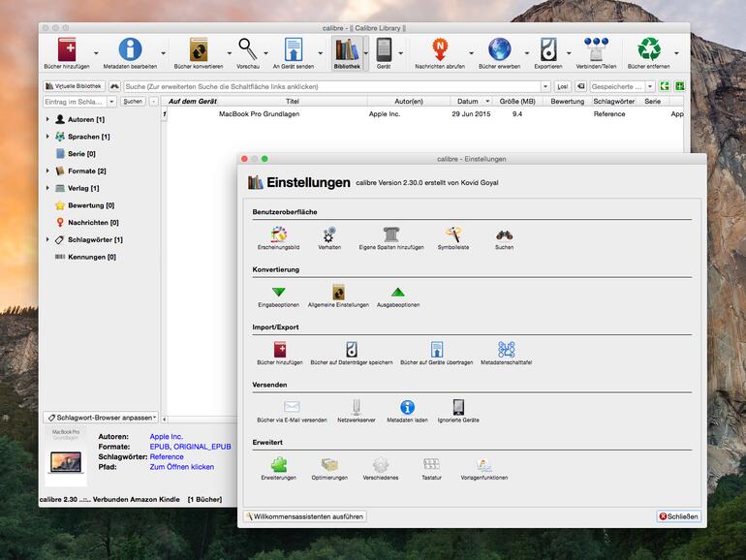Open the Netzwerkserver settings
746x560 pixels.
click(357, 407)
